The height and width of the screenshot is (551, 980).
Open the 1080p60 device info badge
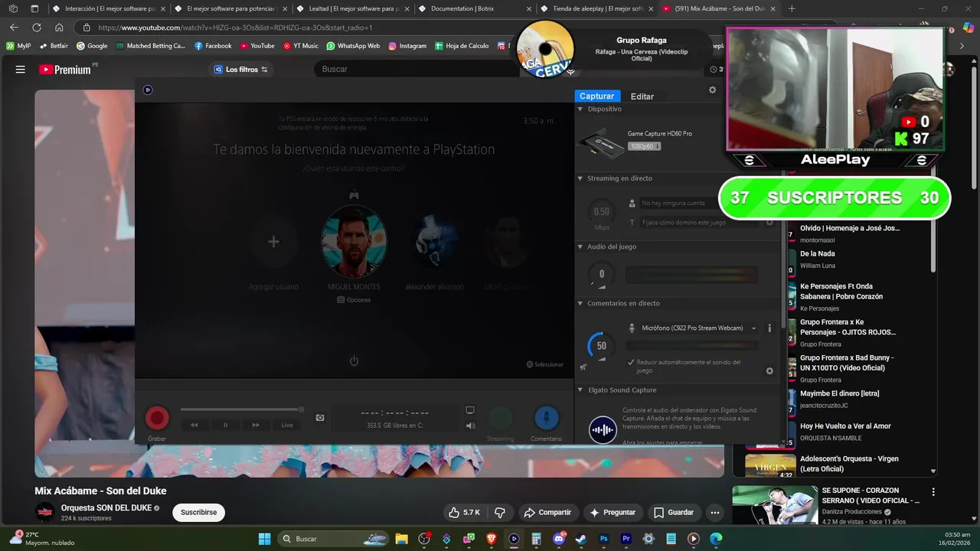pos(644,146)
